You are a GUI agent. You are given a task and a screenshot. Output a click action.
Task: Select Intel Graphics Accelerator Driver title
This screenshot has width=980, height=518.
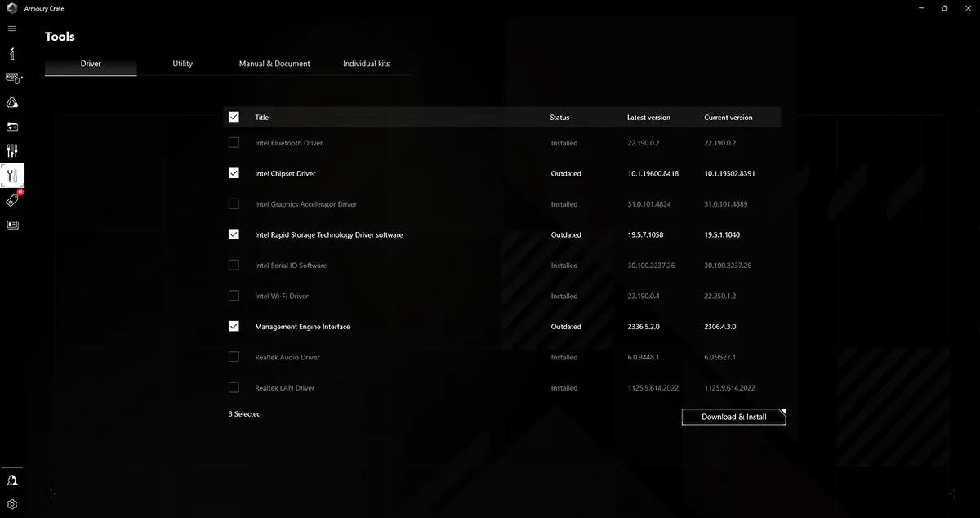pos(305,204)
